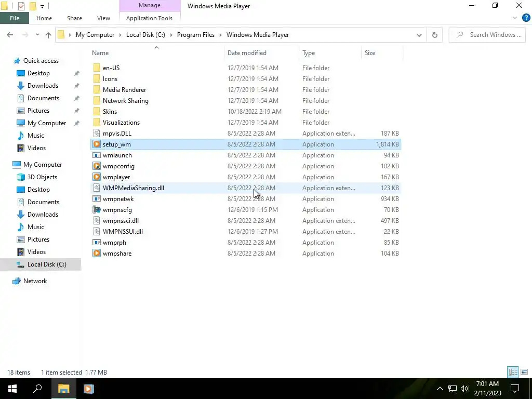This screenshot has width=532, height=399.
Task: Switch to Large icons view layout
Action: pyautogui.click(x=524, y=372)
